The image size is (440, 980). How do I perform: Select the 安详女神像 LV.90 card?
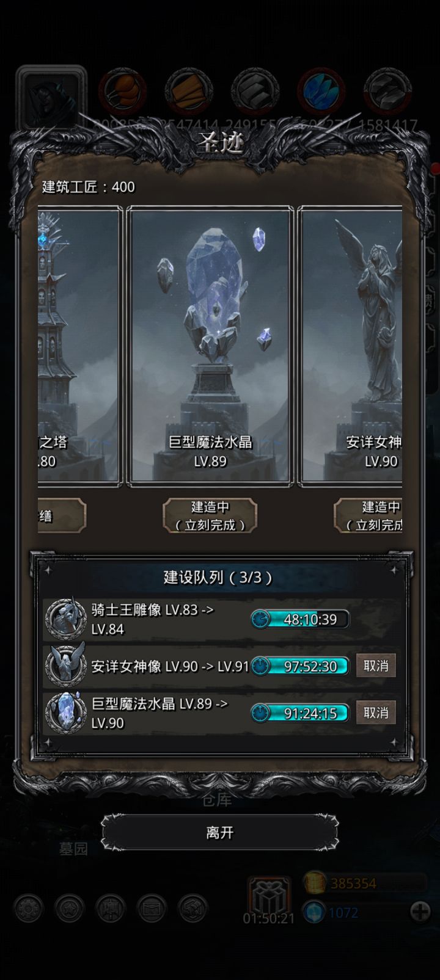pos(351,346)
